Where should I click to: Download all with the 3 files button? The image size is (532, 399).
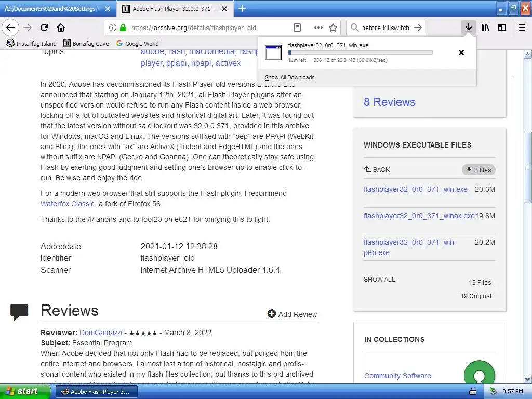(478, 170)
